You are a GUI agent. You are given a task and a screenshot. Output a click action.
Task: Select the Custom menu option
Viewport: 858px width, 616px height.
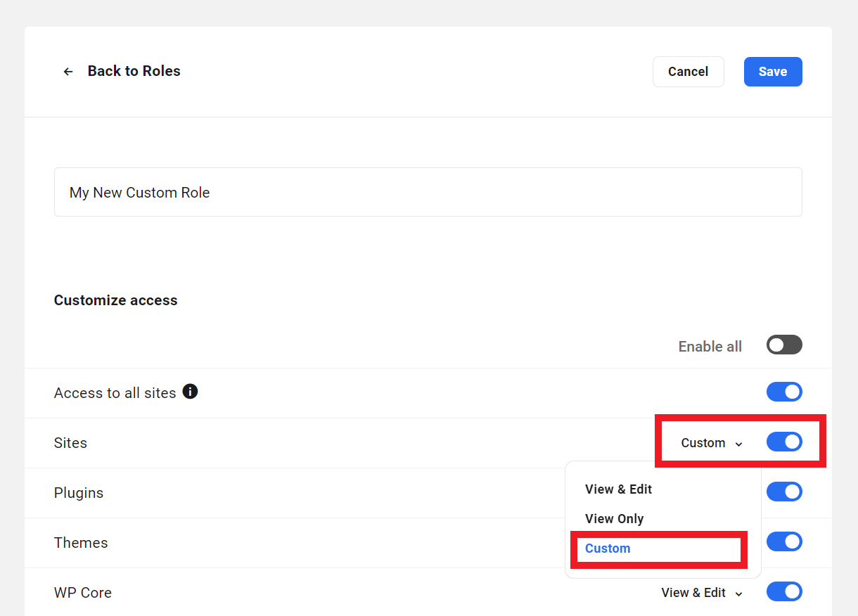click(608, 548)
